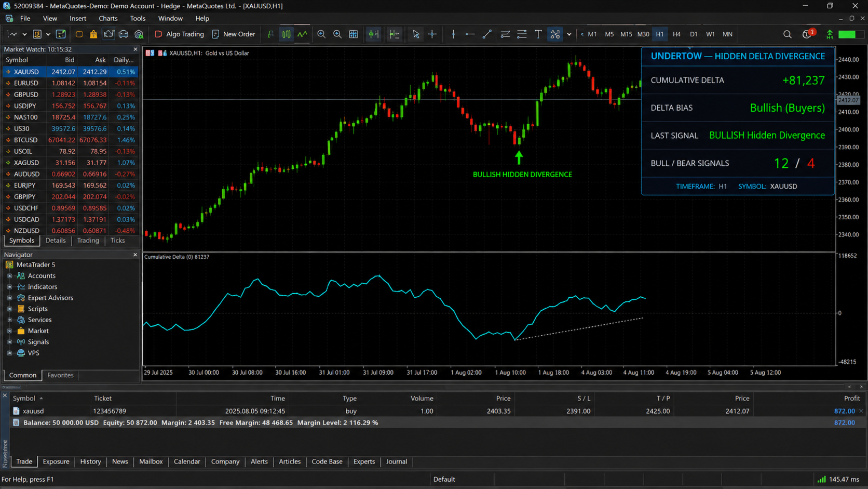This screenshot has height=489, width=868.
Task: Close the xauusd position with X
Action: [861, 411]
